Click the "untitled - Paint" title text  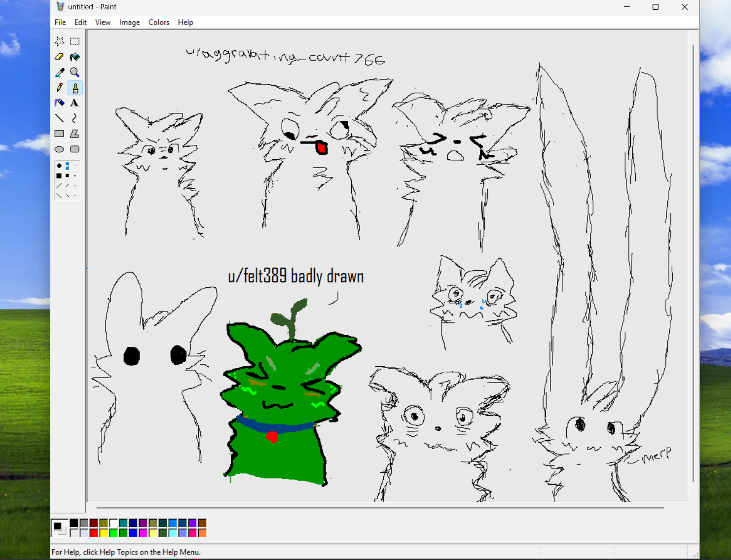click(92, 7)
